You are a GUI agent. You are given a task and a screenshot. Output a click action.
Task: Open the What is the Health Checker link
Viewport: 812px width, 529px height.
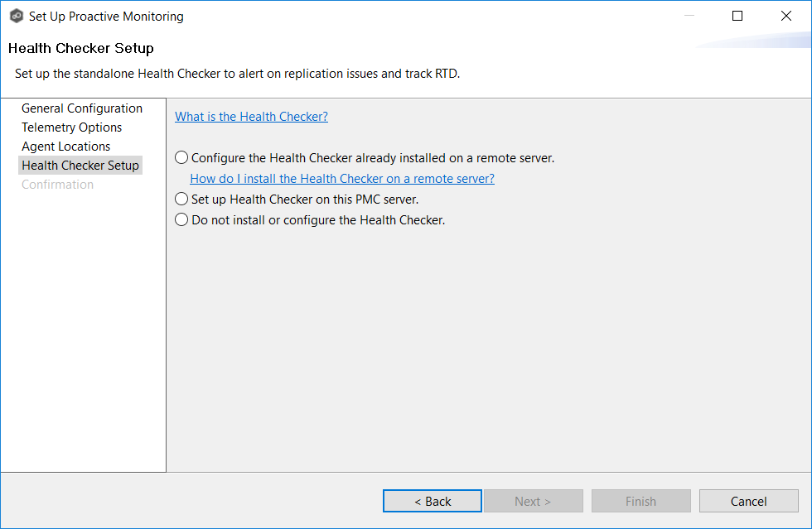point(251,117)
